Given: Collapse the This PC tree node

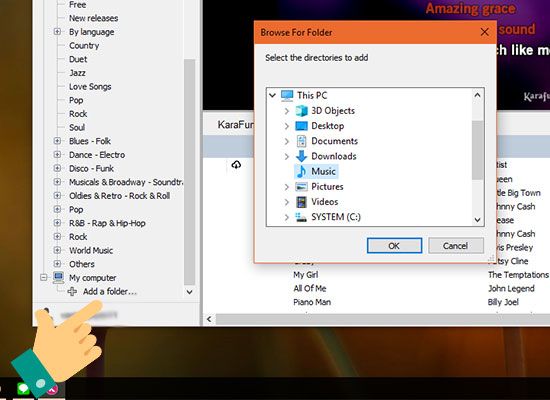Looking at the screenshot, I should (x=272, y=95).
